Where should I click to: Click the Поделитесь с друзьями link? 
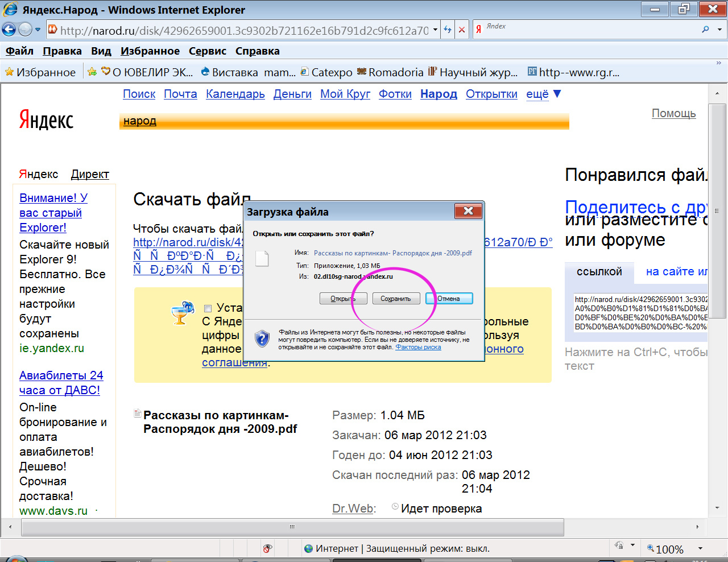(636, 206)
